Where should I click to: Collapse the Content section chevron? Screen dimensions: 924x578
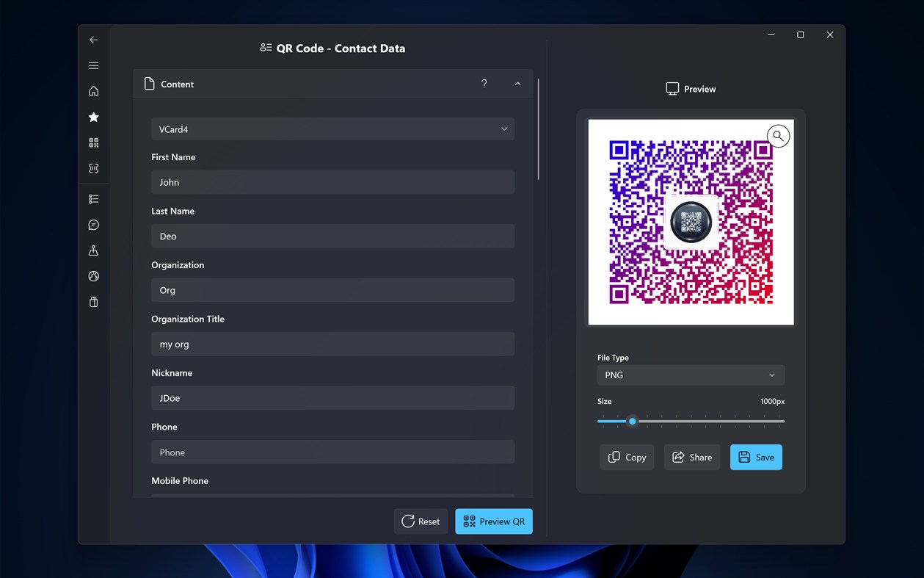click(x=517, y=84)
